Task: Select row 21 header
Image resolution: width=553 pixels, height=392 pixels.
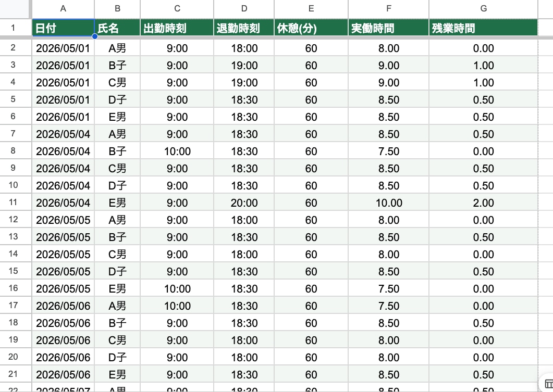Action: [13, 374]
